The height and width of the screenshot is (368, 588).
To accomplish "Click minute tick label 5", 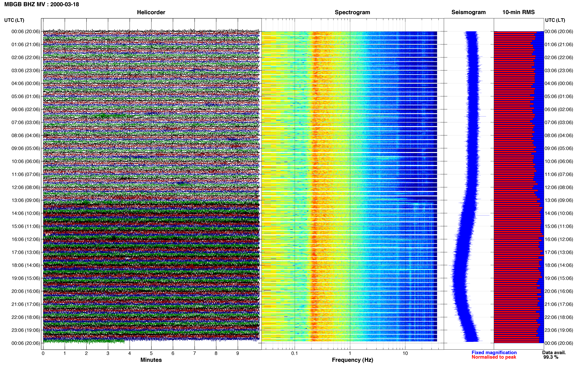I will 151,353.
